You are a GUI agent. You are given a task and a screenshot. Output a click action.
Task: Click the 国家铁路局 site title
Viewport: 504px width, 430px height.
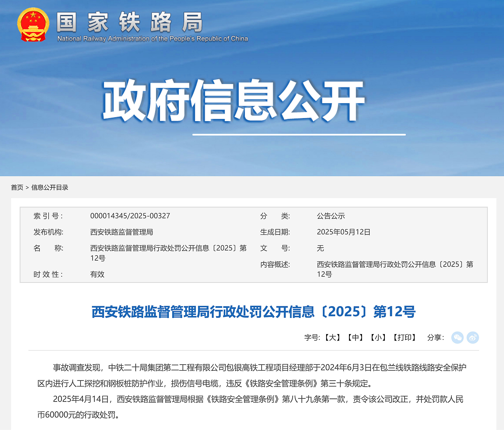coord(130,22)
